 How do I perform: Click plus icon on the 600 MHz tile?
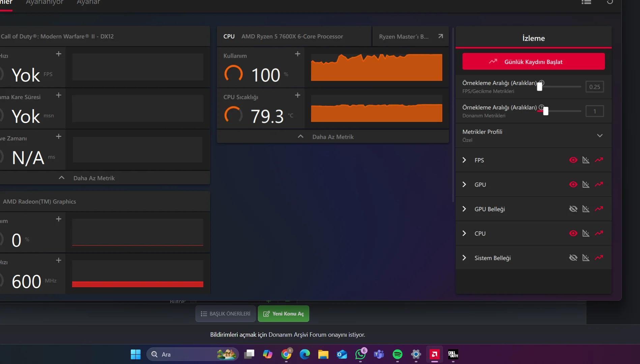pyautogui.click(x=59, y=261)
